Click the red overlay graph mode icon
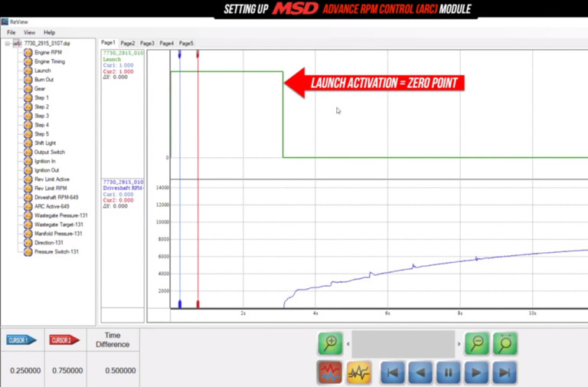The image size is (588, 387). click(330, 372)
